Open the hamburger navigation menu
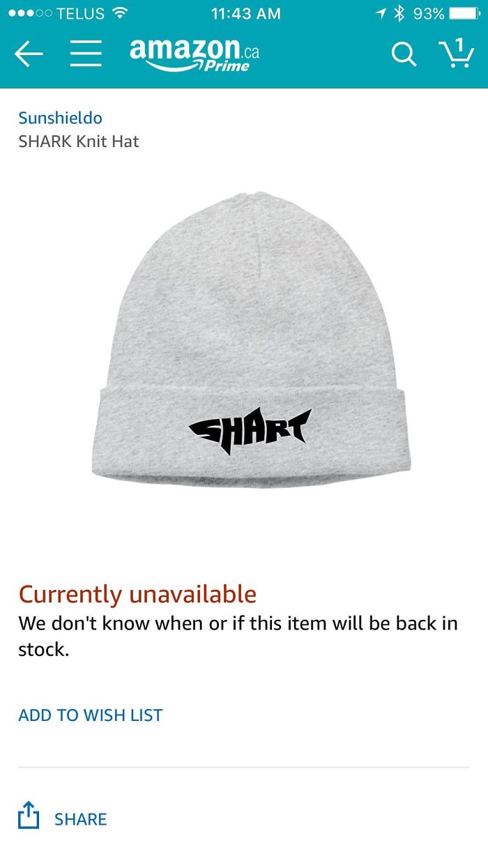Image resolution: width=488 pixels, height=868 pixels. [86, 54]
